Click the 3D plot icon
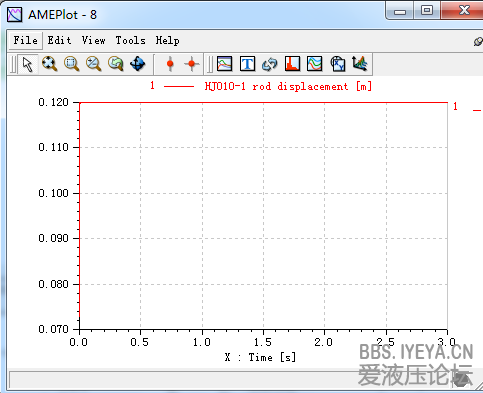483x393 pixels. (x=360, y=63)
